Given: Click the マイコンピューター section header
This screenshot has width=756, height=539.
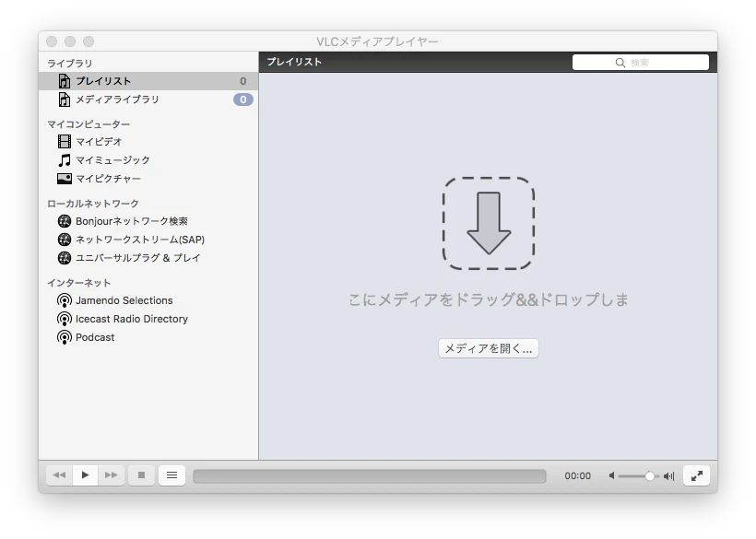Looking at the screenshot, I should click(x=89, y=124).
